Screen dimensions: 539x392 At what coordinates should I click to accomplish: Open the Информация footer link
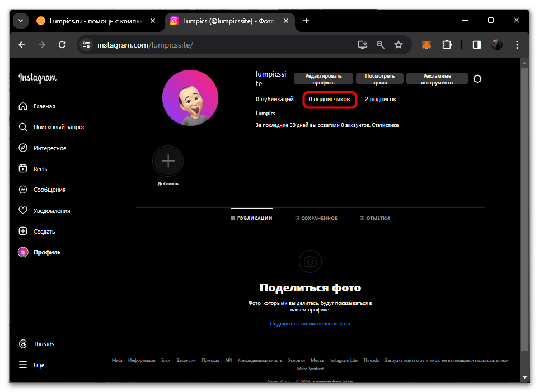(142, 360)
